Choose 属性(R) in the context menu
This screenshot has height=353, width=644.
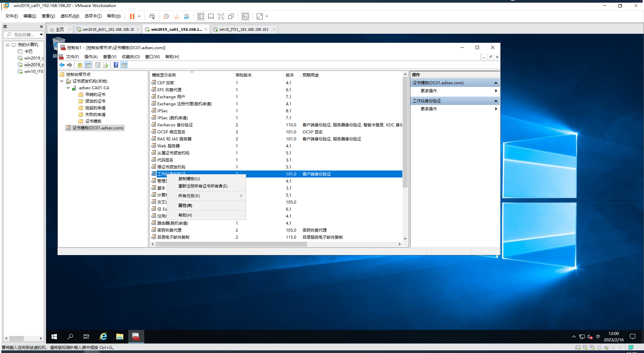[x=185, y=206]
